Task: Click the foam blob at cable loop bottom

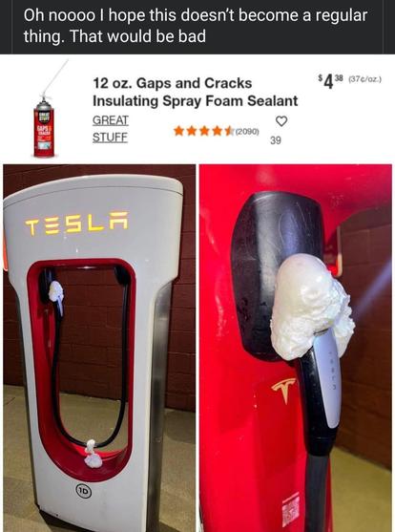Action: 93,455
